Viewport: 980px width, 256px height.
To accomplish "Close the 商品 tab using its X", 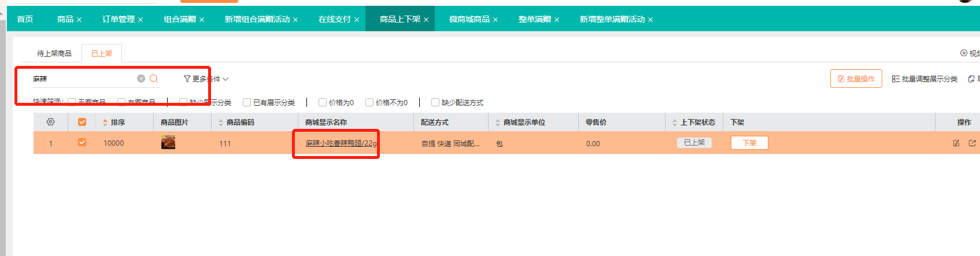I will [79, 20].
